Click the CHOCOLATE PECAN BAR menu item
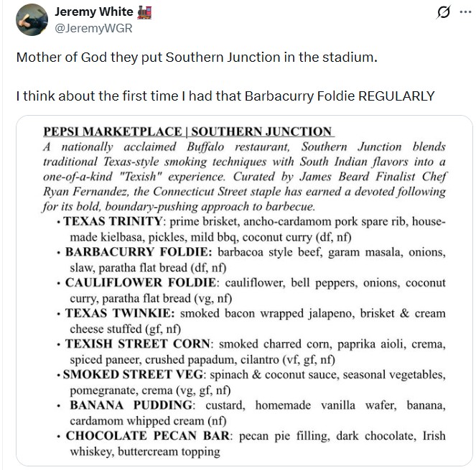This screenshot has width=476, height=470. click(251, 444)
